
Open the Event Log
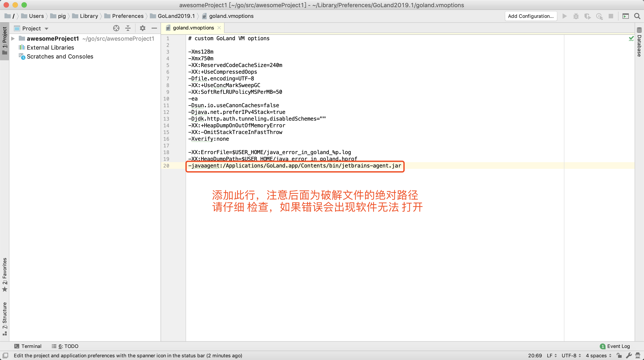(x=615, y=346)
